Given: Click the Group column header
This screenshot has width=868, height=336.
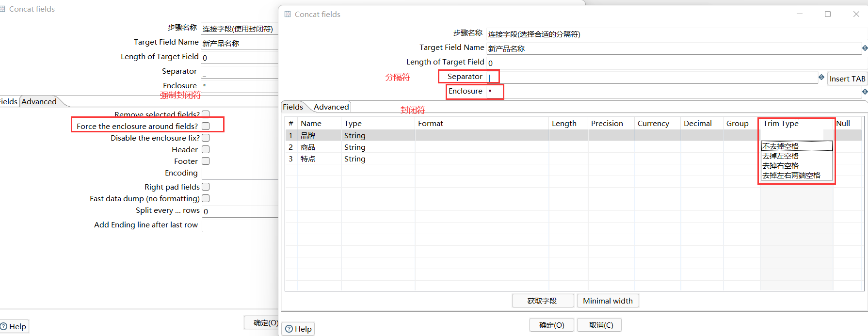Looking at the screenshot, I should coord(741,123).
